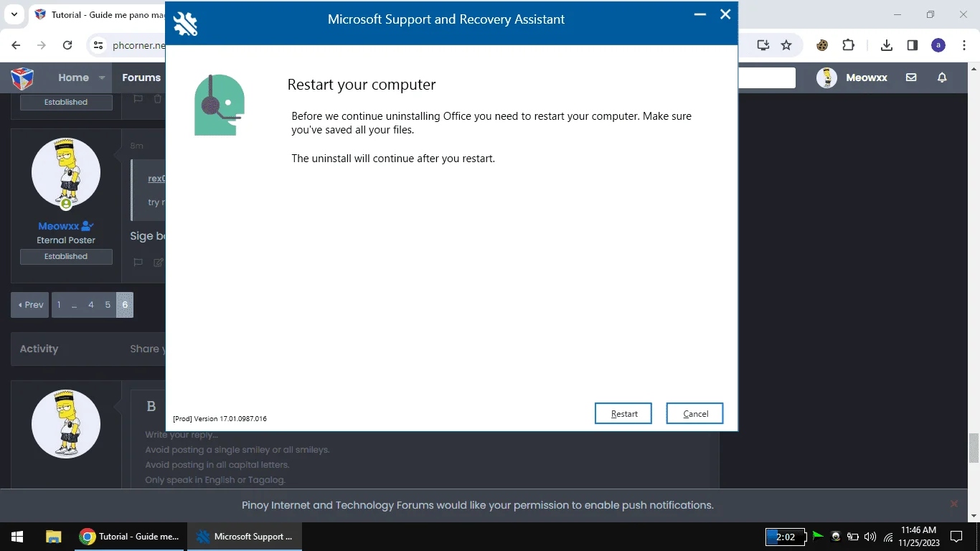This screenshot has width=980, height=551.
Task: Click the wrench logo in the assistant title bar
Action: pyautogui.click(x=185, y=23)
